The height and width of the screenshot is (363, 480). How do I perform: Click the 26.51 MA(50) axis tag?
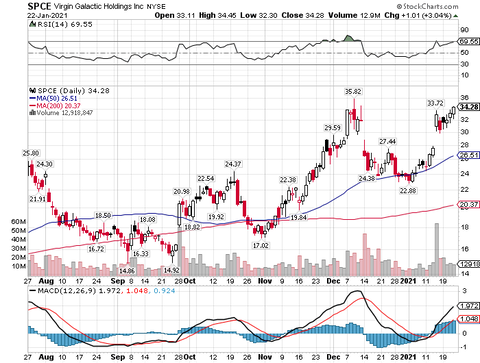(x=469, y=155)
